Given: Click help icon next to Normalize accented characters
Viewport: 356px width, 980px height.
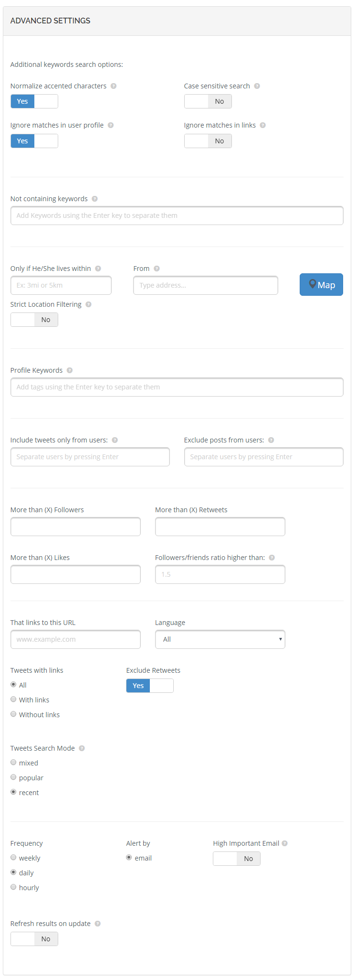Looking at the screenshot, I should [114, 86].
